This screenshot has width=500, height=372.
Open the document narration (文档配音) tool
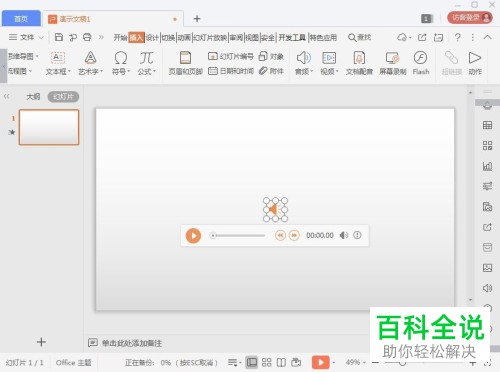pos(359,63)
